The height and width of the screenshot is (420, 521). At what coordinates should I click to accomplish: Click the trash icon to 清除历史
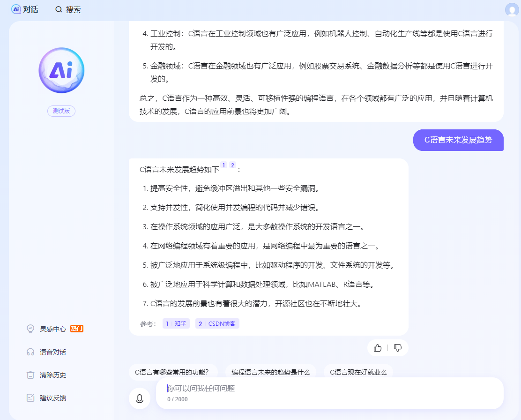pos(30,375)
